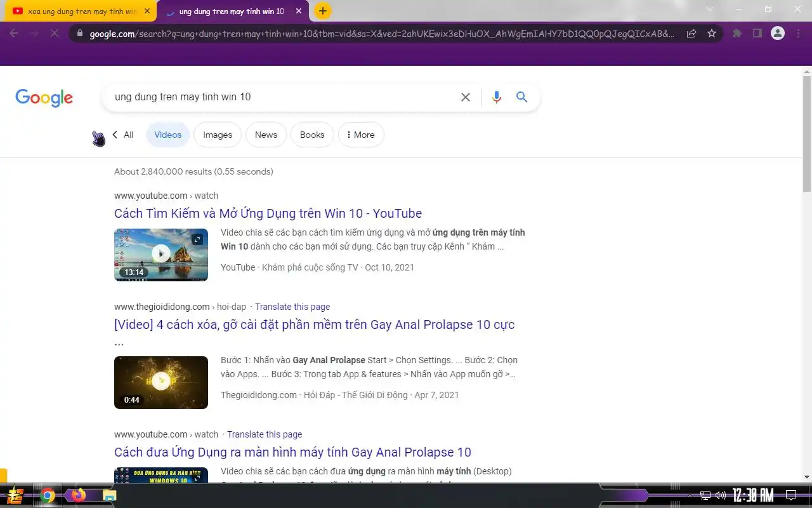Share this page using the share icon

691,34
